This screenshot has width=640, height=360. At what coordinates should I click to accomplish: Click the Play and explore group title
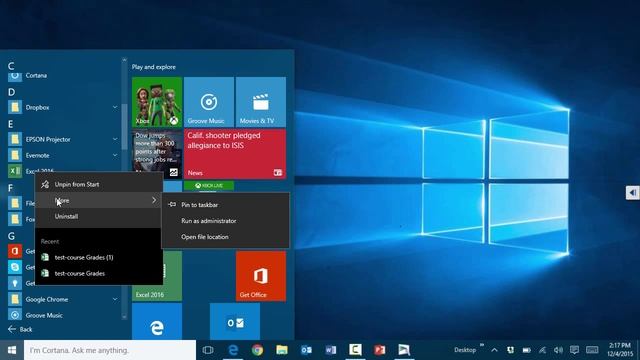pyautogui.click(x=153, y=67)
